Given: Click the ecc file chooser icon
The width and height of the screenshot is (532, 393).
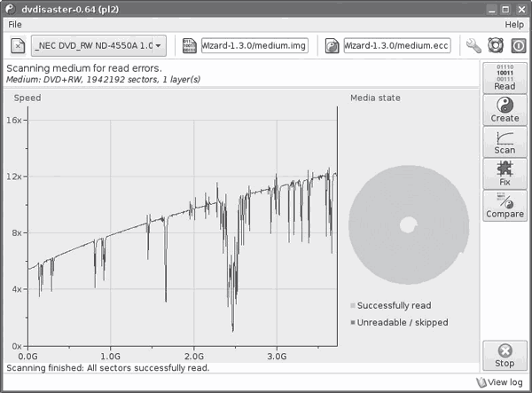Looking at the screenshot, I should tap(332, 45).
